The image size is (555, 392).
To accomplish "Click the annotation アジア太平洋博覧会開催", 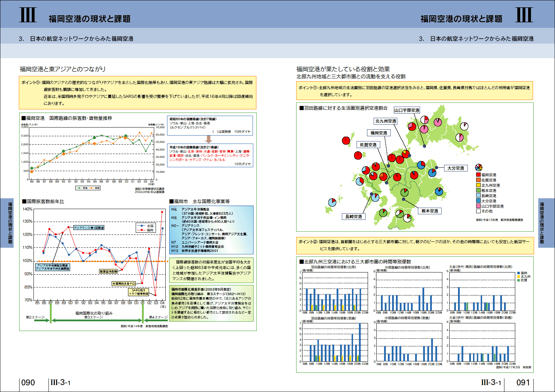I will tap(52, 266).
